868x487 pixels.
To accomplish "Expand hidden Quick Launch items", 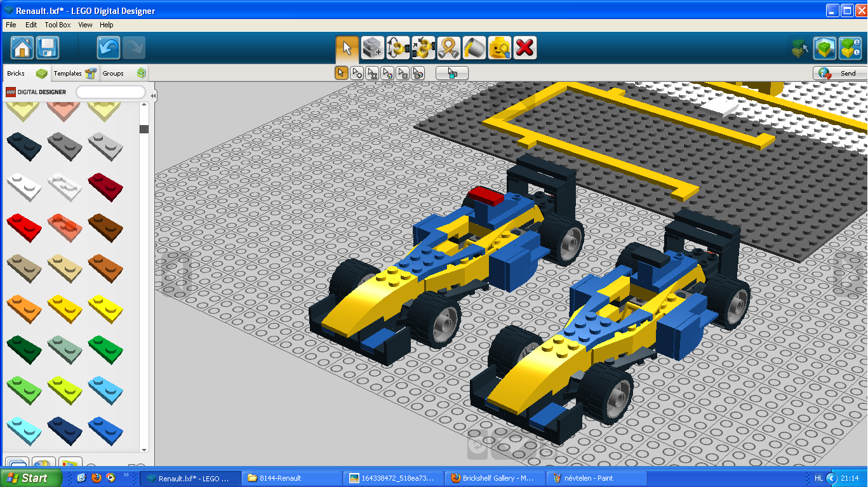I will tap(127, 475).
